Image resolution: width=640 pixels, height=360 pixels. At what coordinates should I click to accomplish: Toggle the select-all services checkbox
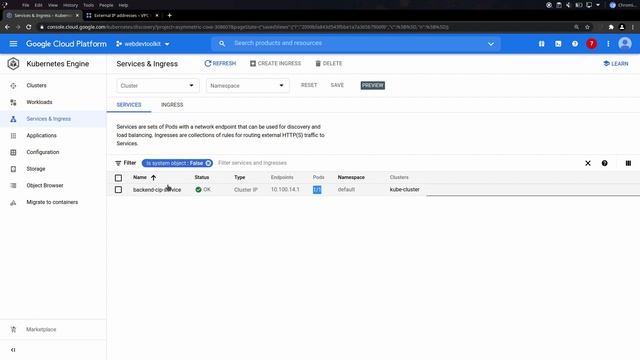coord(118,178)
